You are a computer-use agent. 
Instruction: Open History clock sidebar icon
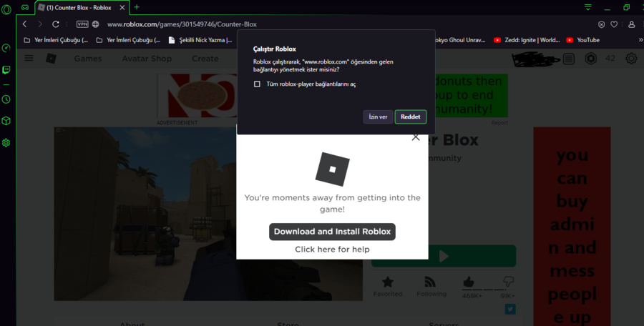point(6,99)
